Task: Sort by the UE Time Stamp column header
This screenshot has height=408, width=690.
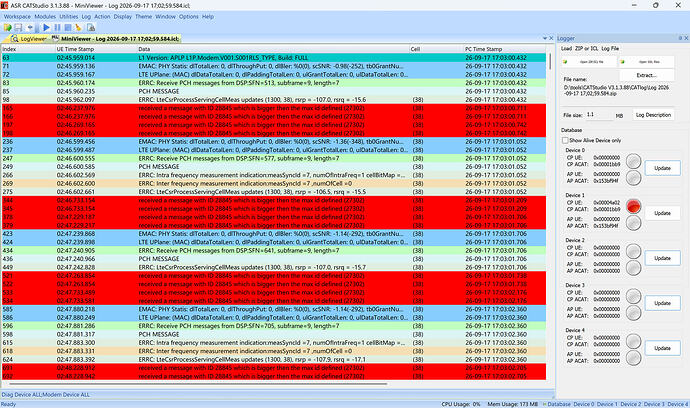Action: click(95, 49)
